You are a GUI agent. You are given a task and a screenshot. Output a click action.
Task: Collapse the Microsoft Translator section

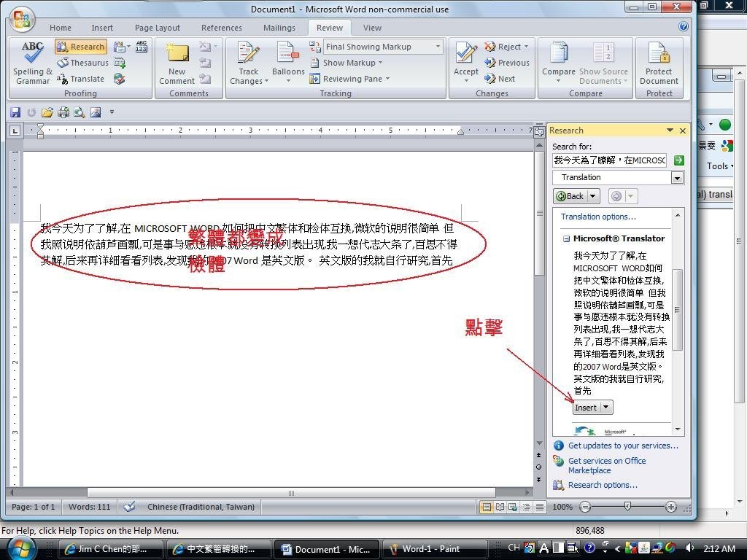[566, 239]
